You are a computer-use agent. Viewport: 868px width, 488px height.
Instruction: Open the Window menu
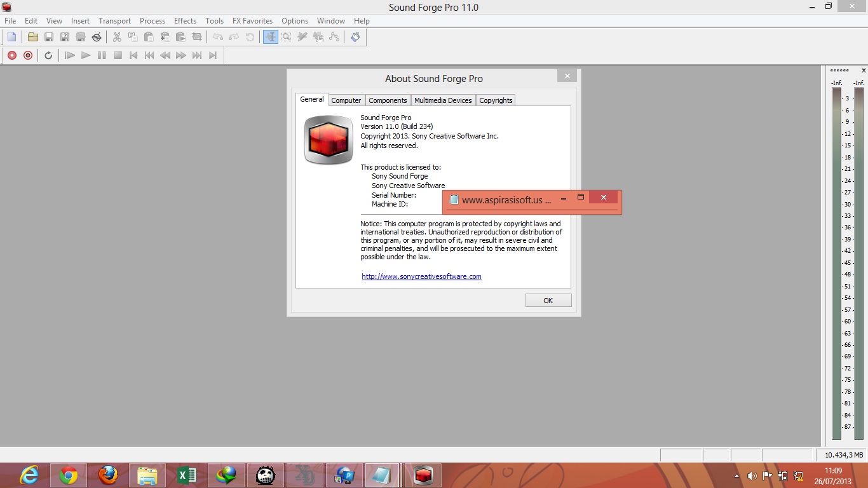coord(331,21)
